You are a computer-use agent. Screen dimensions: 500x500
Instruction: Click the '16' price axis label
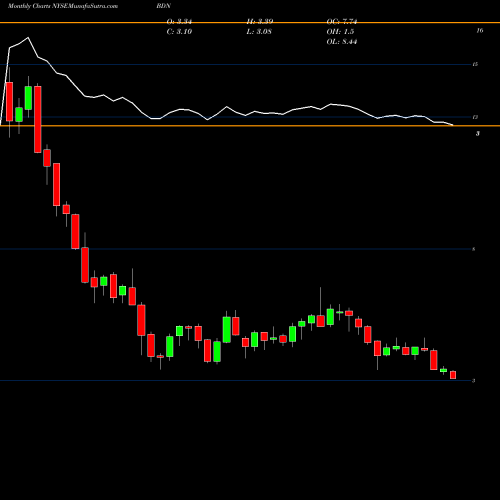tap(480, 31)
